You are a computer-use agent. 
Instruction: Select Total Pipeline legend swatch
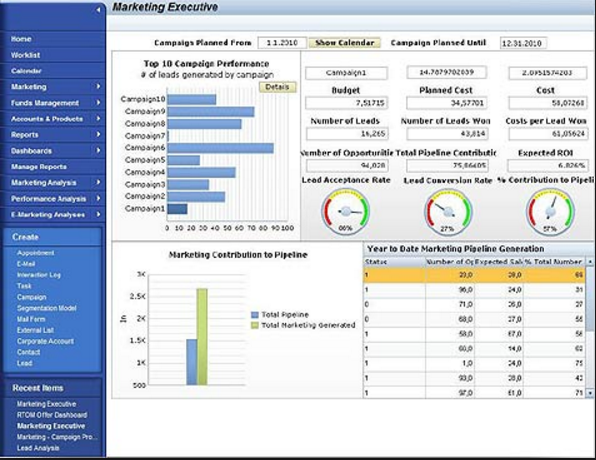pyautogui.click(x=255, y=315)
